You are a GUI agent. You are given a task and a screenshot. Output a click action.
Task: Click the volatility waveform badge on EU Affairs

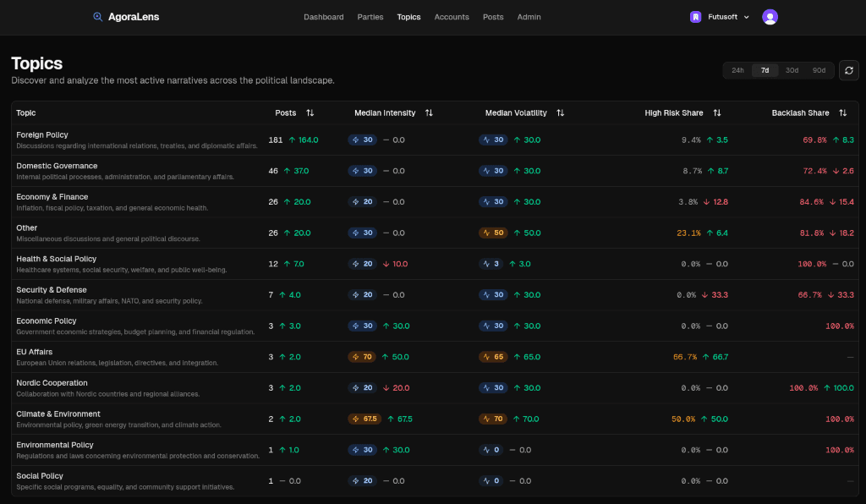click(x=493, y=357)
